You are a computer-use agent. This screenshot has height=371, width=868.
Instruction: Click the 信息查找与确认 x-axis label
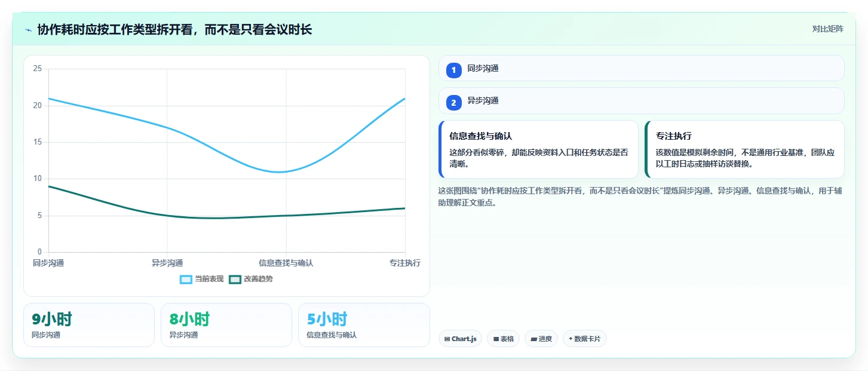pyautogui.click(x=286, y=263)
